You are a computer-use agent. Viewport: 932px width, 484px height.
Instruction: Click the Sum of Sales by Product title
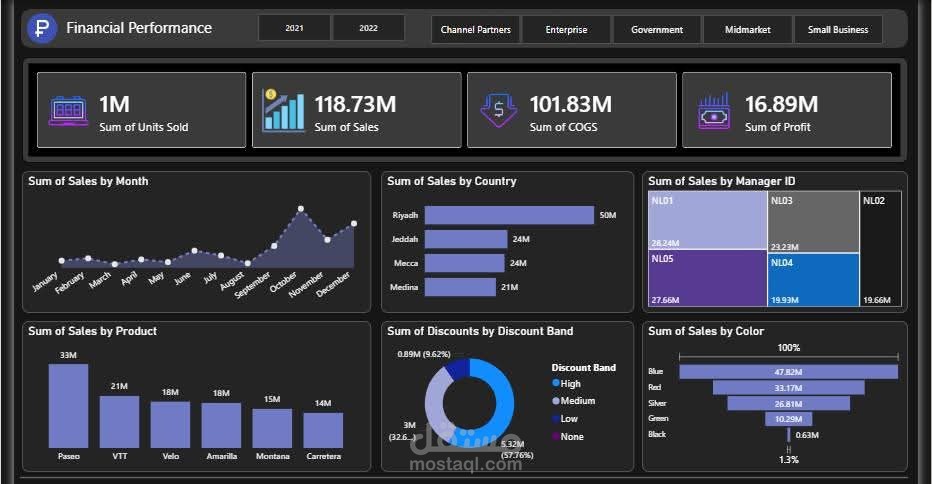point(93,331)
